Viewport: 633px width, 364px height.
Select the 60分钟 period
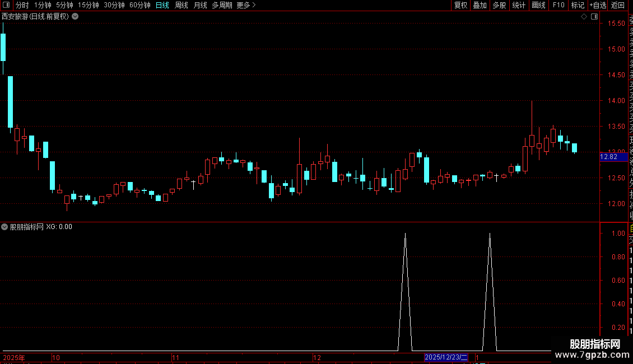point(139,5)
